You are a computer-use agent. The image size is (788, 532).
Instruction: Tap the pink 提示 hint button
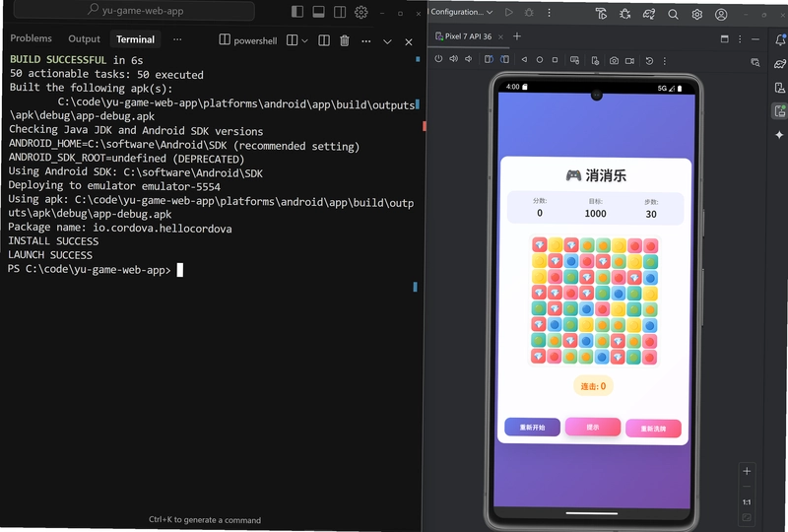pyautogui.click(x=593, y=427)
